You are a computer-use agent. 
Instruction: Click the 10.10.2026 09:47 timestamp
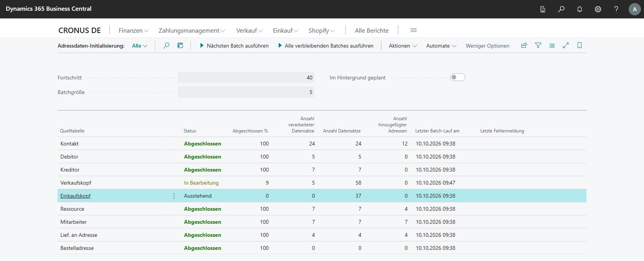point(435,183)
